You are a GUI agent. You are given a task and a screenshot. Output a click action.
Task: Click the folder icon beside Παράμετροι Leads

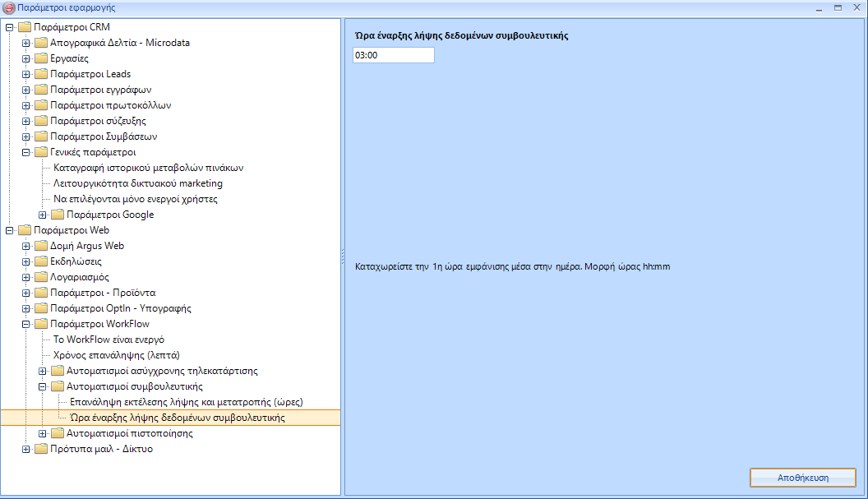(40, 74)
